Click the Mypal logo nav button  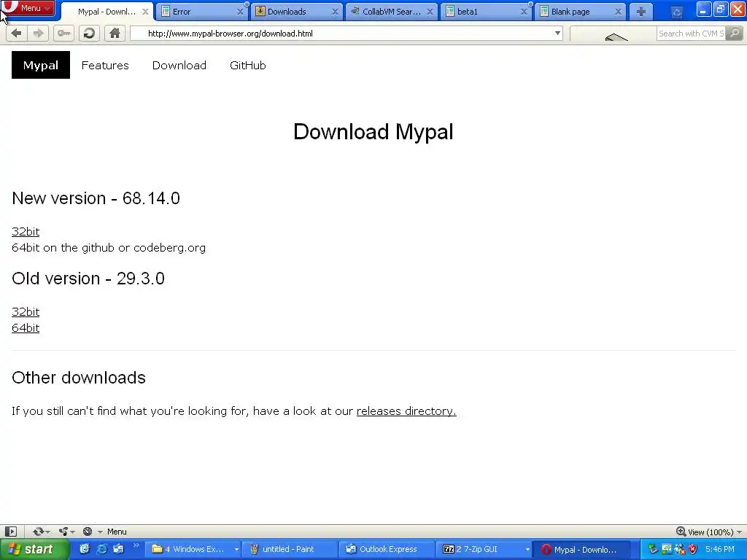(41, 65)
